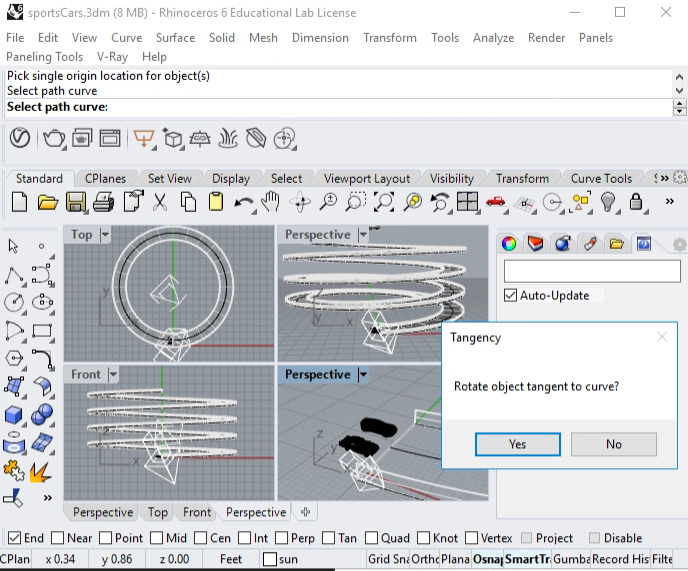Select the Polyline tool
The width and height of the screenshot is (688, 571).
coord(14,276)
